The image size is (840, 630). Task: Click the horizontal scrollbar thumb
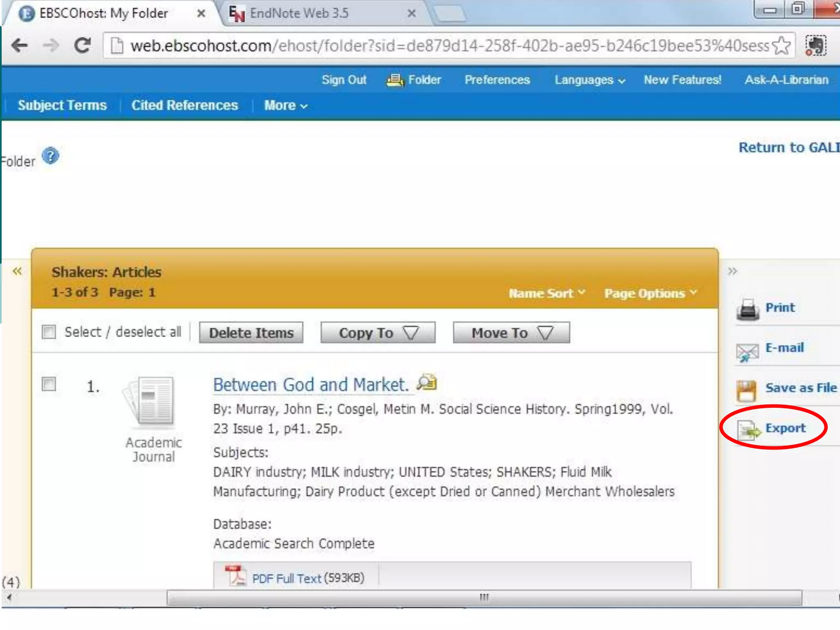pyautogui.click(x=484, y=597)
